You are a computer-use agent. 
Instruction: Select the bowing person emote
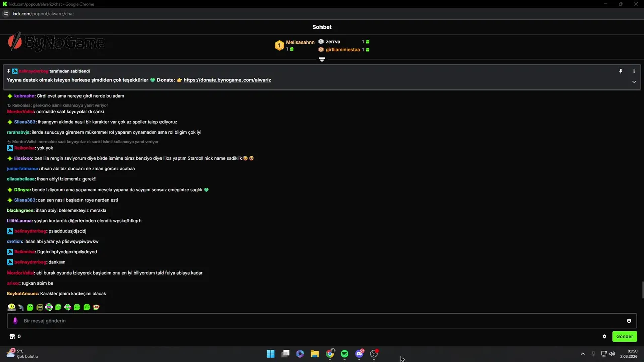click(x=21, y=307)
